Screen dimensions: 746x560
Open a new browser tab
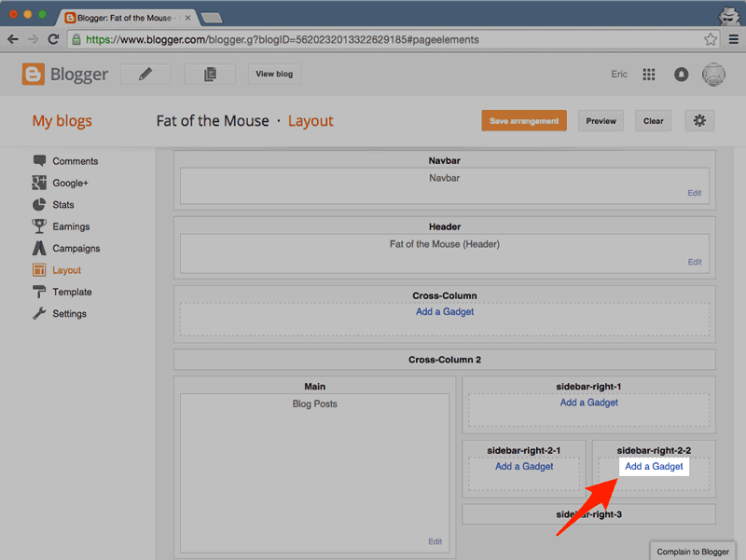click(x=212, y=18)
